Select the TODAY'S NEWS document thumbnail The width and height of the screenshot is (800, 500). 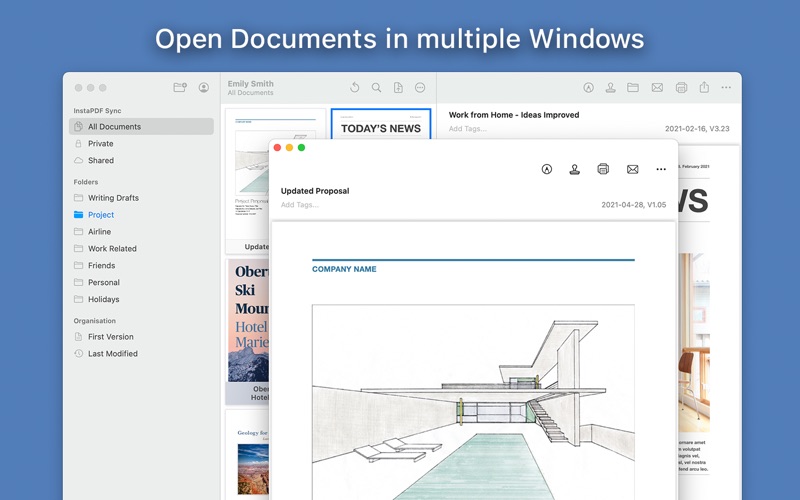coord(381,124)
